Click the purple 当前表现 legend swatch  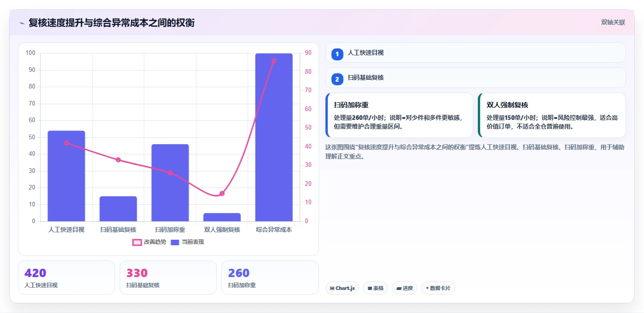pos(175,242)
